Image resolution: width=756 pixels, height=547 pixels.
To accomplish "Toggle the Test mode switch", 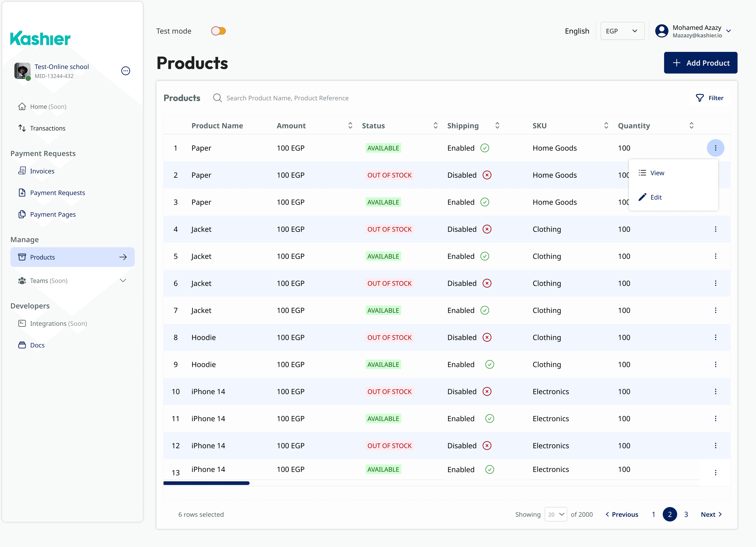I will [x=218, y=31].
